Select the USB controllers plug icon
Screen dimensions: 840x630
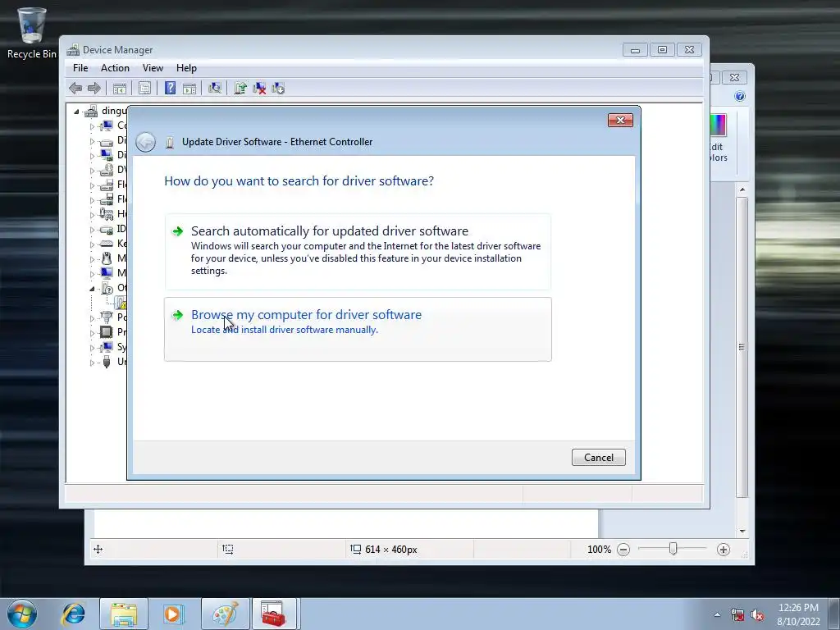tap(107, 362)
